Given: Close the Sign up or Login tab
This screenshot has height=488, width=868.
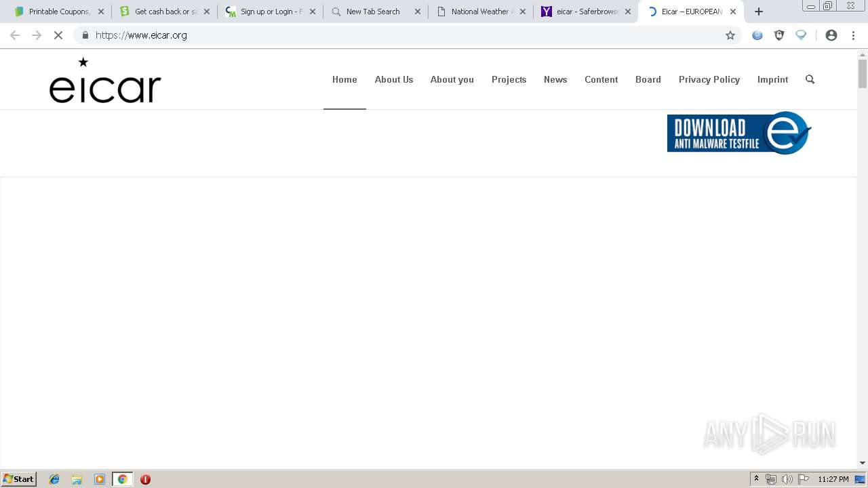Looking at the screenshot, I should [313, 12].
